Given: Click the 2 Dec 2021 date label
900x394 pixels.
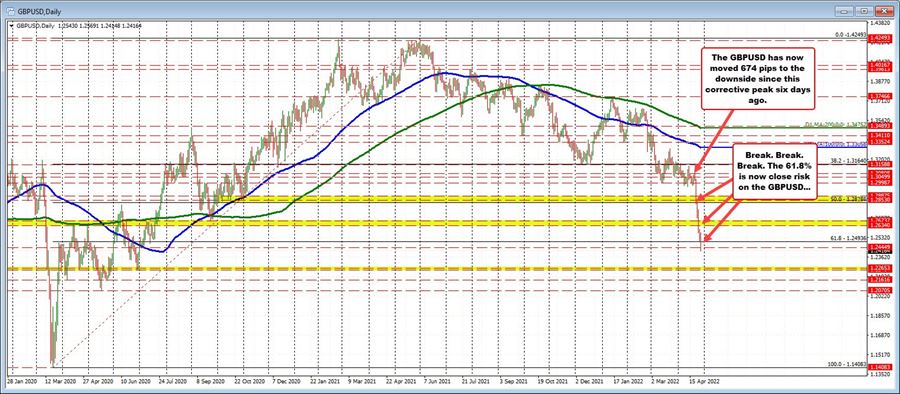Looking at the screenshot, I should pyautogui.click(x=588, y=381).
